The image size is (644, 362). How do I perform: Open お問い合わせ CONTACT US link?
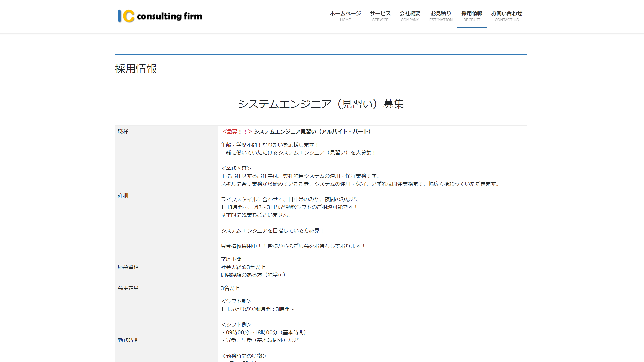click(506, 16)
